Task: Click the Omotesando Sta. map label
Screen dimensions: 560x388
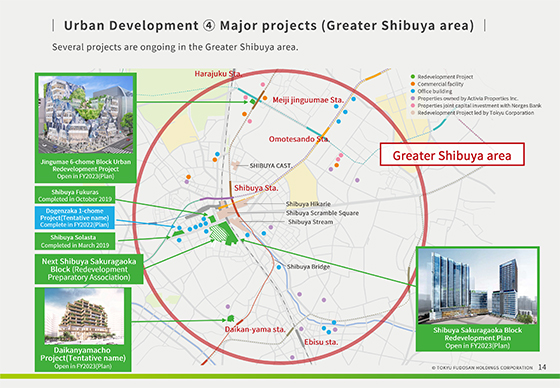Action: (x=299, y=139)
